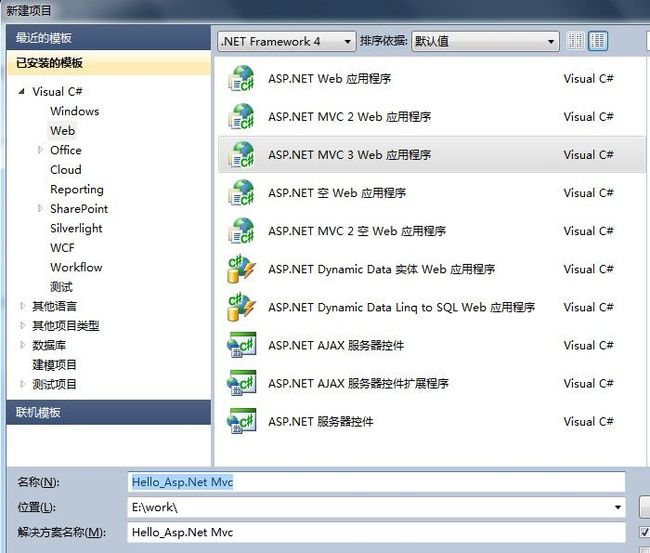650x553 pixels.
Task: Expand the 其他语言 tree node
Action: click(x=22, y=306)
